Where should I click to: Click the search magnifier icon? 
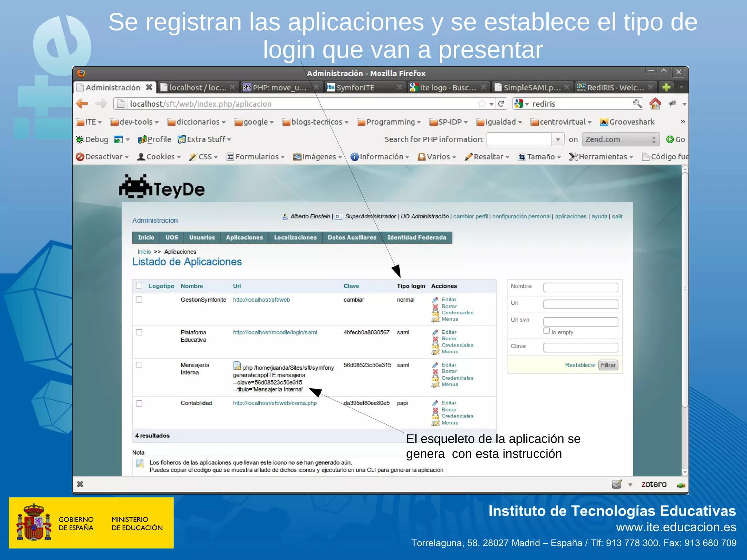coord(637,104)
